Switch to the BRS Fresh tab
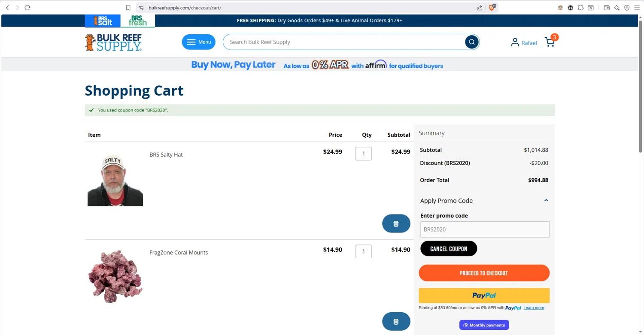Screen dimensions: 644x335 pos(138,21)
